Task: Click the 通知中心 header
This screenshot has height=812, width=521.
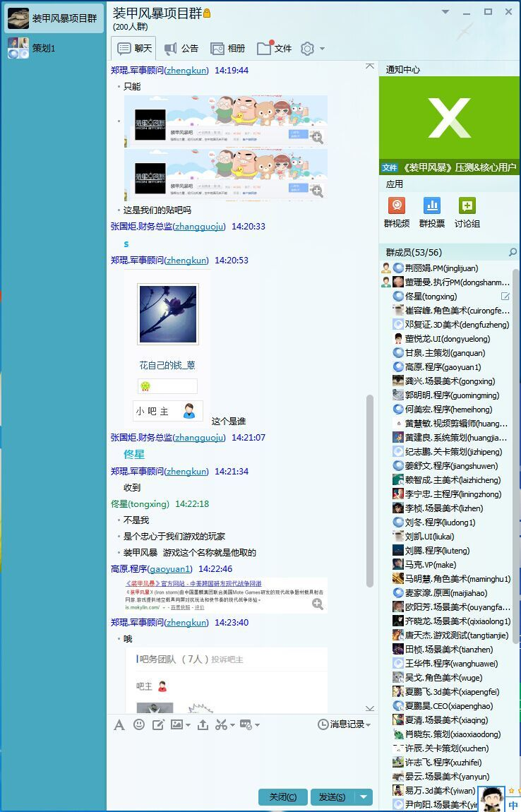Action: 403,69
